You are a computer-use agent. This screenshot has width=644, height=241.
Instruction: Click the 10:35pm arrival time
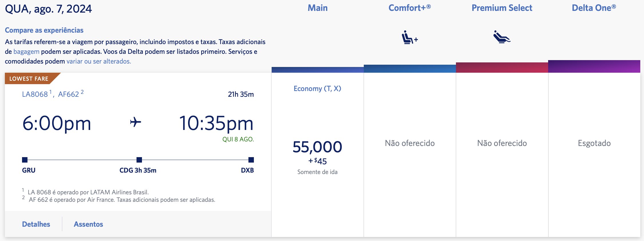[x=216, y=123]
